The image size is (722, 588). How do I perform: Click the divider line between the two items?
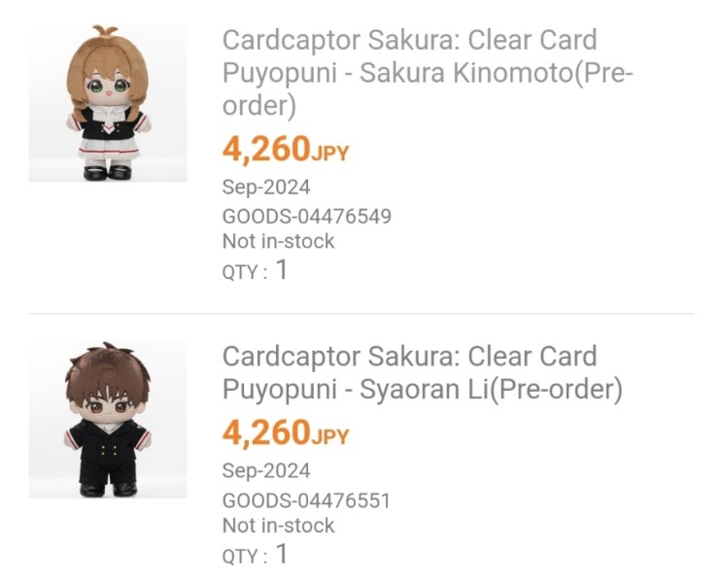tap(361, 314)
